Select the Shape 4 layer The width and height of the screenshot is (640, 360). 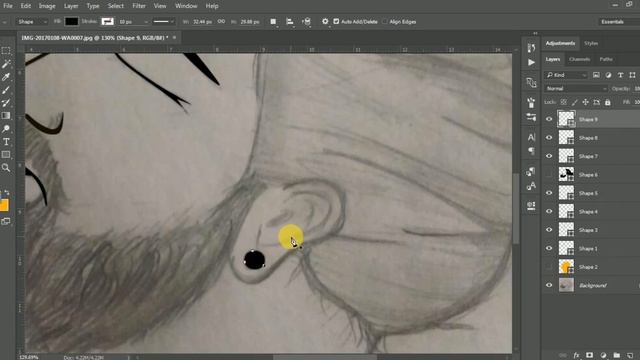(x=591, y=211)
